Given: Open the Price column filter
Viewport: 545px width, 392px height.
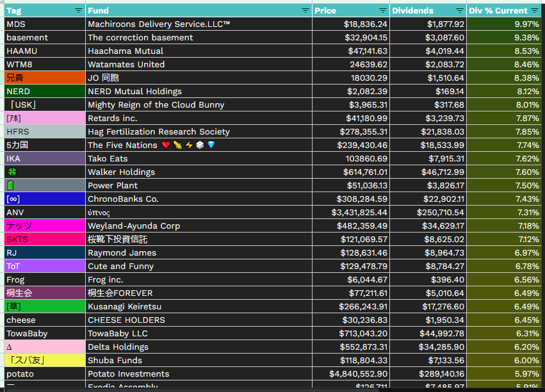Looking at the screenshot, I should 383,11.
